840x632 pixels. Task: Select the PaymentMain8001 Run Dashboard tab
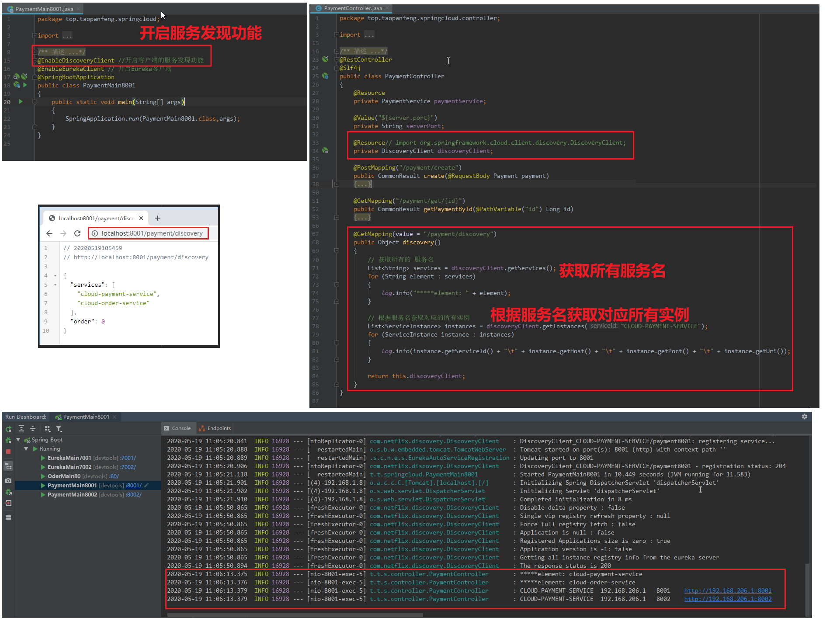(x=86, y=417)
